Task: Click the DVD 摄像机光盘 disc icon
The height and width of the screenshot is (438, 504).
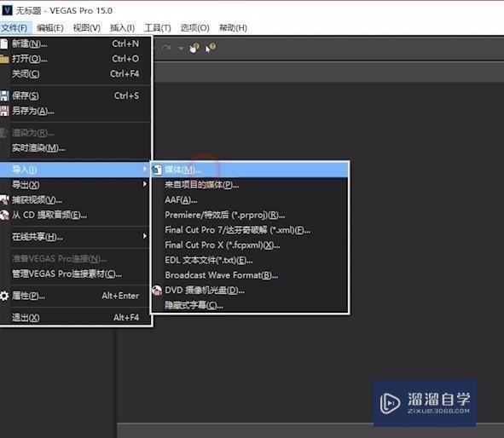Action: pyautogui.click(x=157, y=291)
